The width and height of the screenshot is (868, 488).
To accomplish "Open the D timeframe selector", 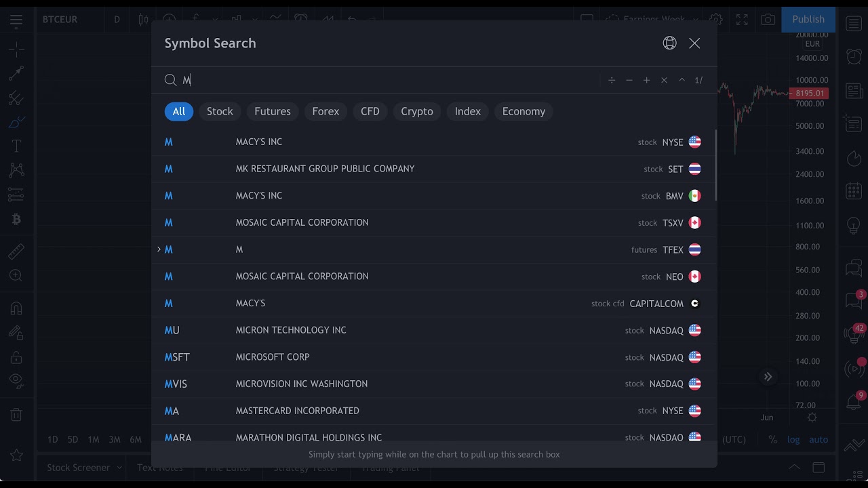I will pos(117,20).
